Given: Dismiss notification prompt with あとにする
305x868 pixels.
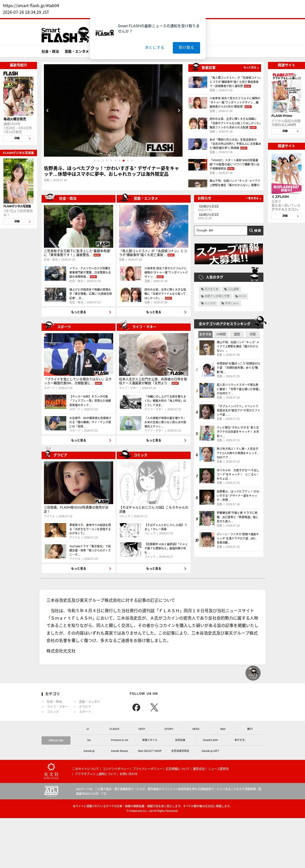Looking at the screenshot, I should point(155,48).
